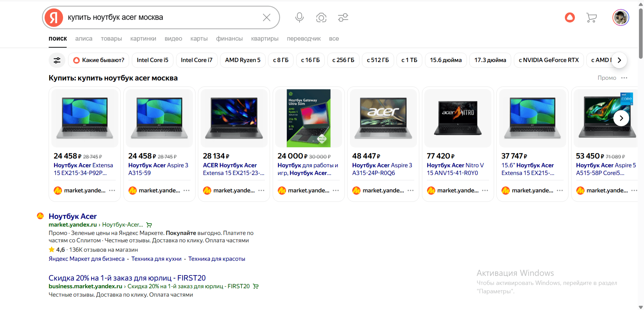The height and width of the screenshot is (310, 644).
Task: Open ACER Ноутбук Acer Extensa 15 EX215-23 link
Action: 233,169
